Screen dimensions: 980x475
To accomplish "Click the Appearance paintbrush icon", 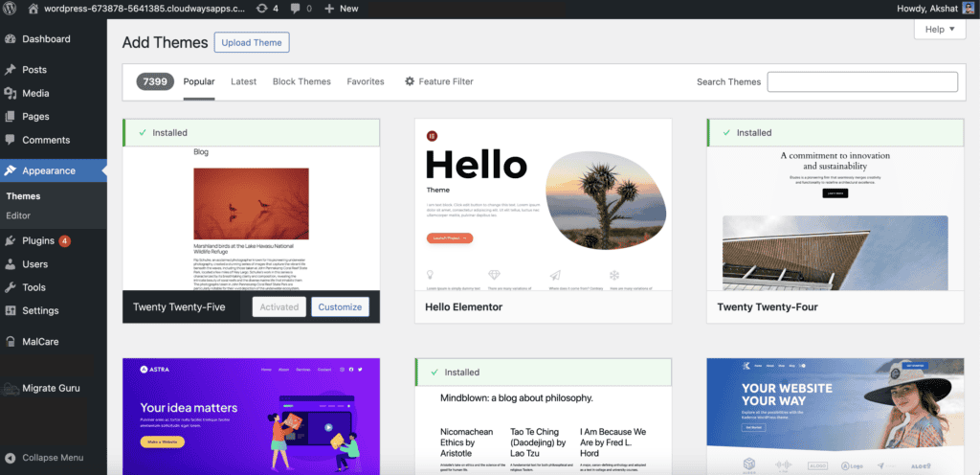I will (x=10, y=170).
